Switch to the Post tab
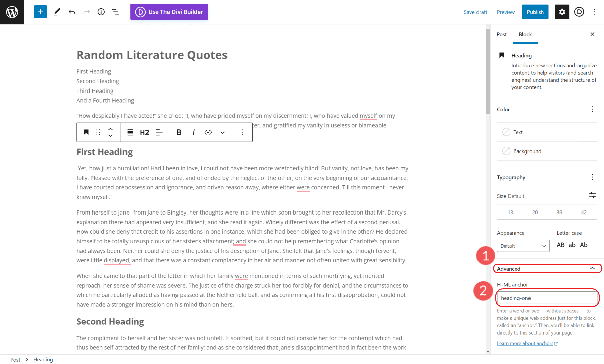Viewport: 604px width, 364px height. 501,34
